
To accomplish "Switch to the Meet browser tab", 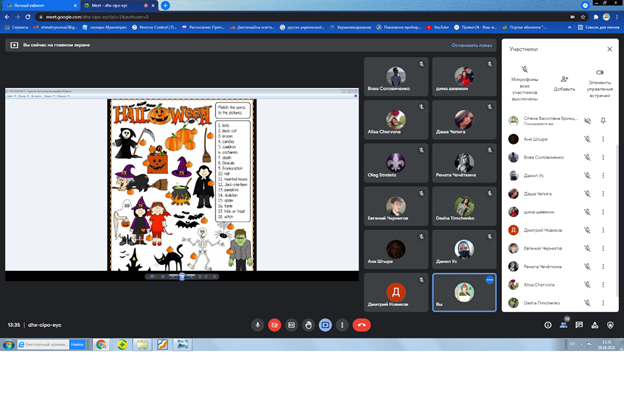I will point(119,6).
